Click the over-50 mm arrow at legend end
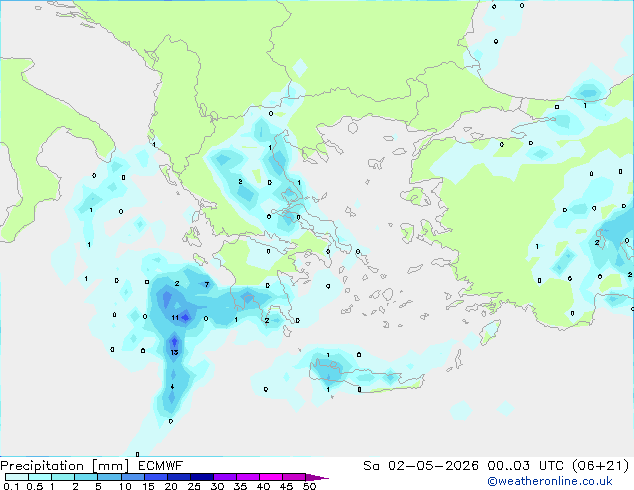This screenshot has height=490, width=634. click(317, 477)
